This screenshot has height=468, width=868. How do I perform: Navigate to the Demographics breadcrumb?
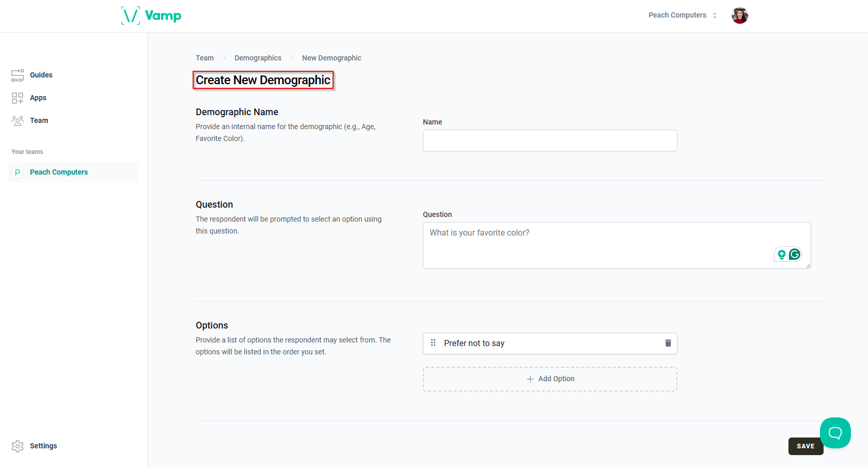(258, 58)
